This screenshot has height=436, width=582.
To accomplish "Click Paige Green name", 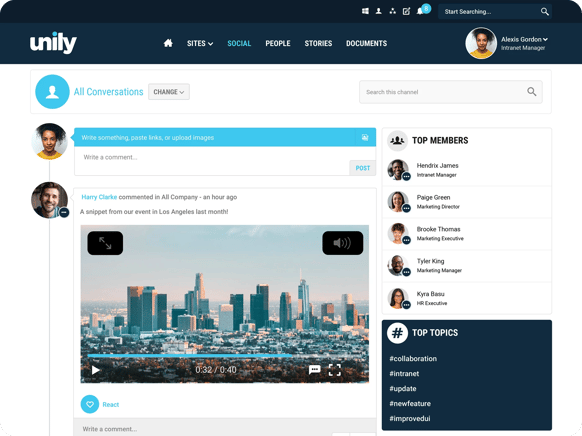I will pyautogui.click(x=433, y=197).
